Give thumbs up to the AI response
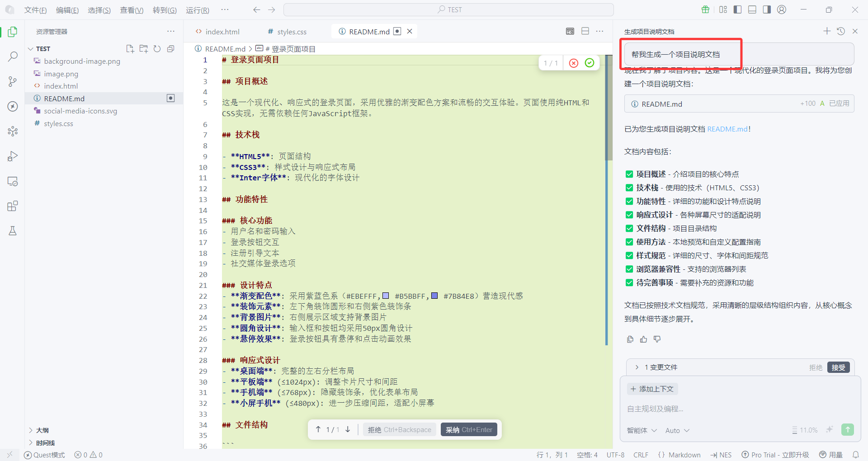 643,339
